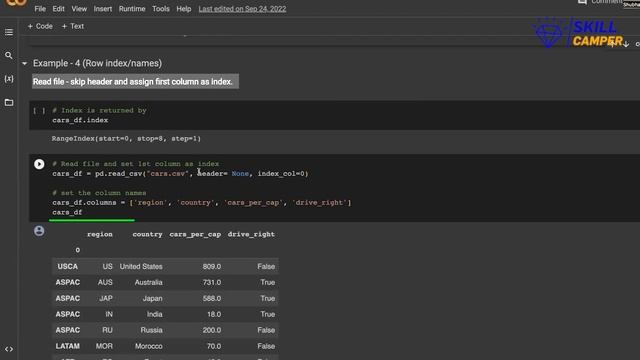Open the Help menu

coord(184,9)
